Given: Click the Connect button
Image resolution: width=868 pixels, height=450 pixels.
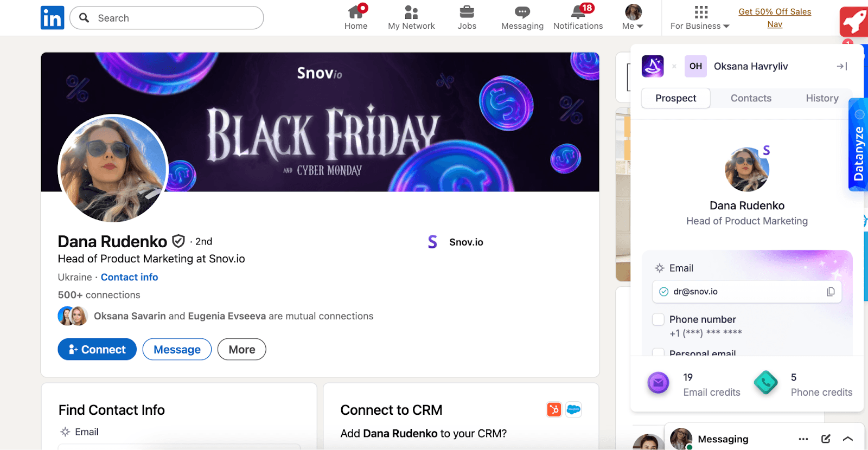Looking at the screenshot, I should point(97,350).
